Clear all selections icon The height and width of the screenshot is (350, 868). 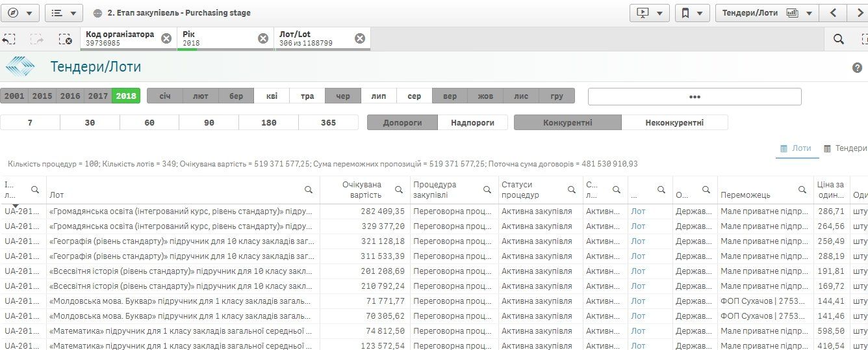[65, 39]
